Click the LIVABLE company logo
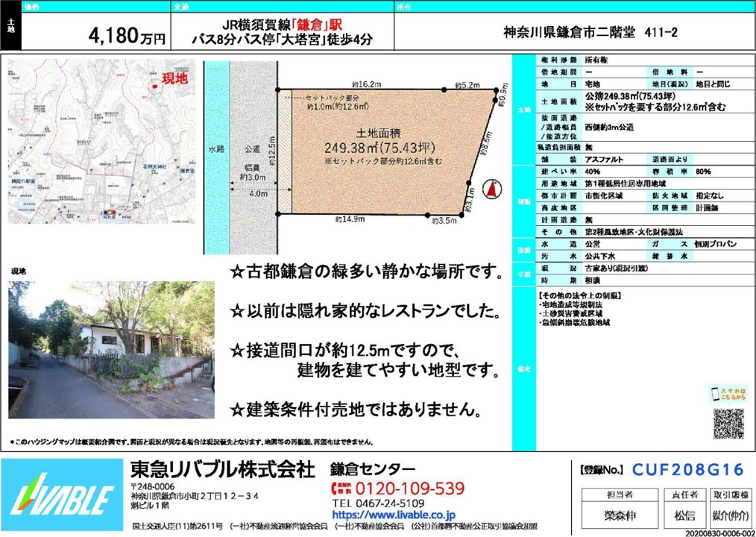The height and width of the screenshot is (537, 756). (x=61, y=495)
